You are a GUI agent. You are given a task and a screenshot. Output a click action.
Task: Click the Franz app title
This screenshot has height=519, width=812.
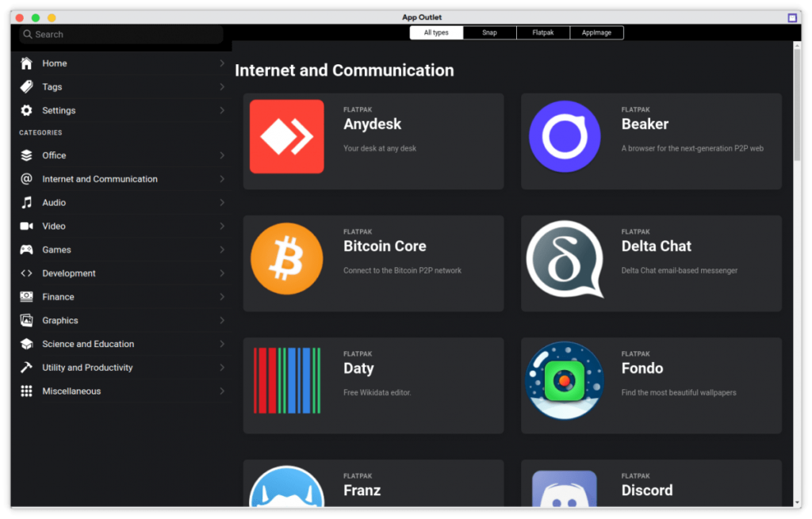point(362,490)
